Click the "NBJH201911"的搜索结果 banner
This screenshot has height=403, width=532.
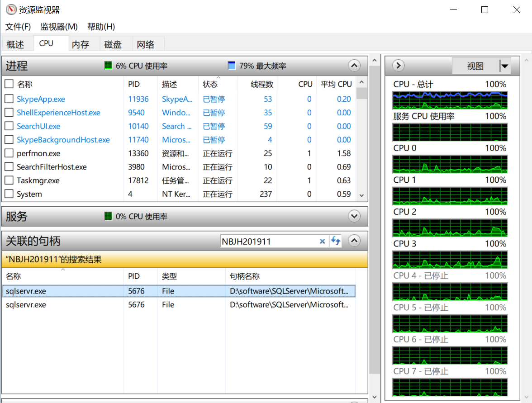point(185,260)
